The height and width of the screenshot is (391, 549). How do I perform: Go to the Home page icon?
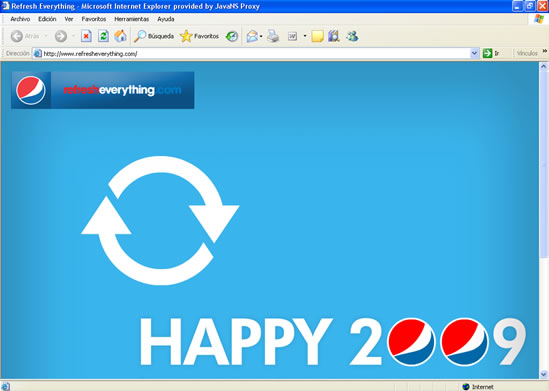click(120, 36)
